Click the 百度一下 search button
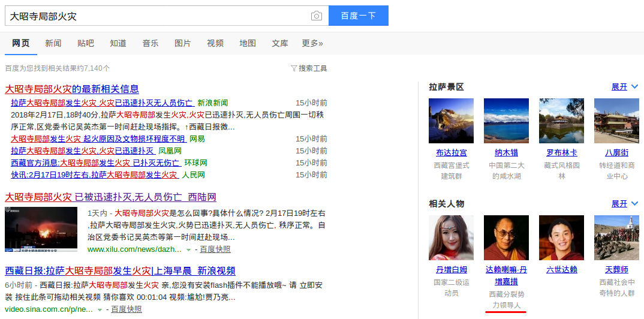This screenshot has width=644, height=319. coord(358,16)
